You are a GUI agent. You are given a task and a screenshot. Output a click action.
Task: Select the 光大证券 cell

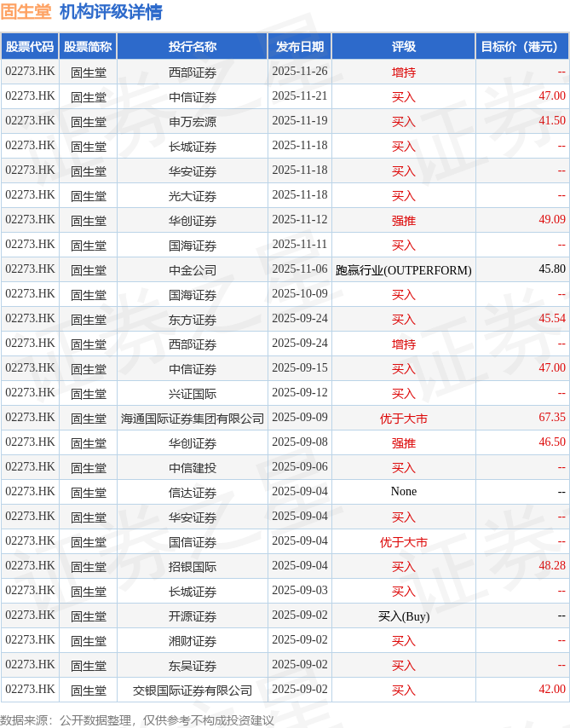pos(193,196)
